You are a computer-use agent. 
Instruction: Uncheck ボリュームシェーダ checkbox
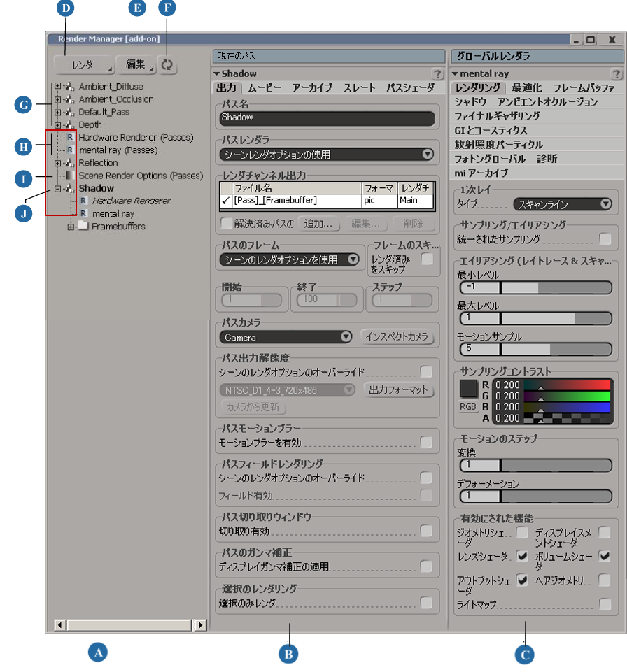click(605, 557)
